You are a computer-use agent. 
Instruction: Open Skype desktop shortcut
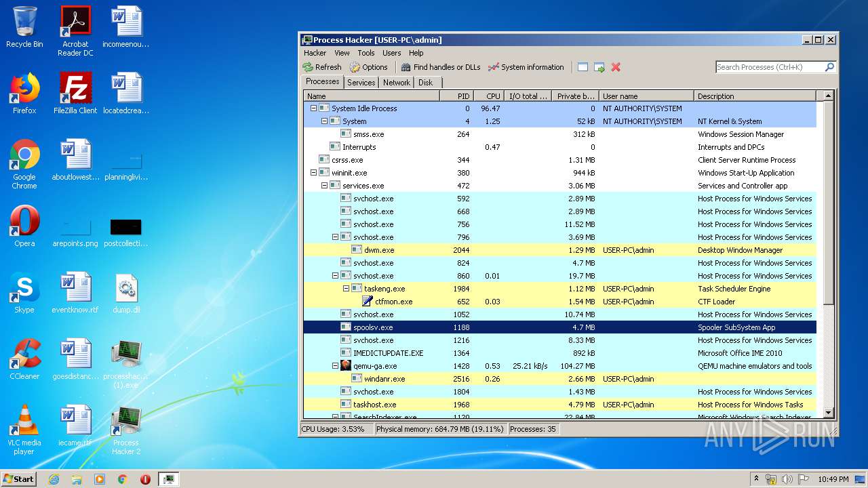pos(24,293)
